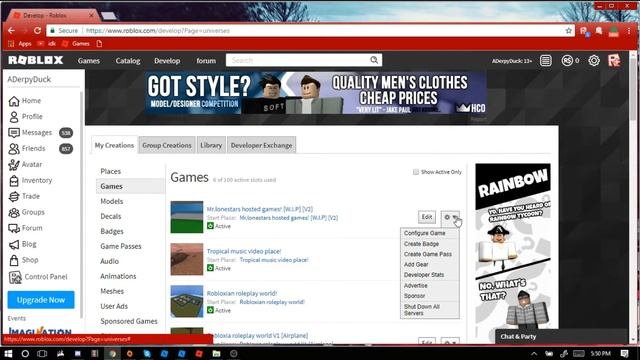Select Audio in the creations list
This screenshot has height=360, width=640.
109,262
